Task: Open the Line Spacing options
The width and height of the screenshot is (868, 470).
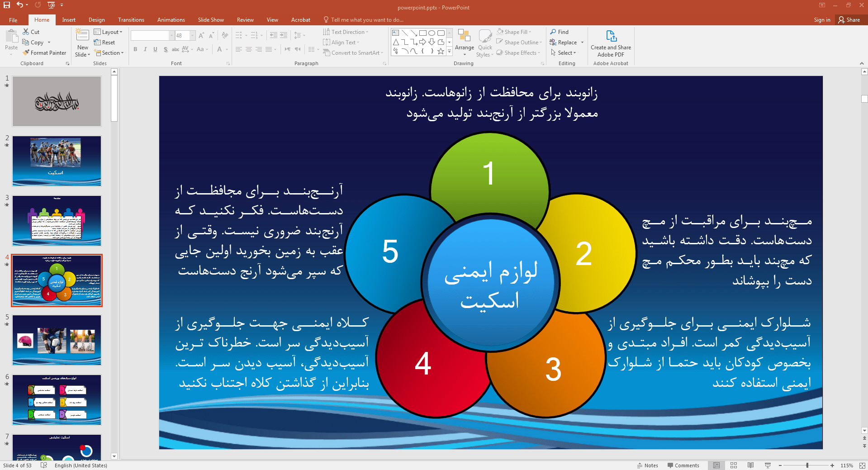Action: [299, 35]
